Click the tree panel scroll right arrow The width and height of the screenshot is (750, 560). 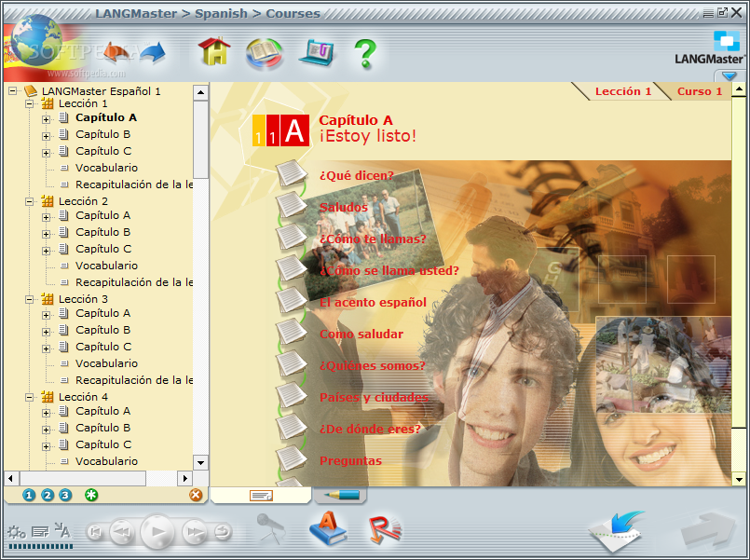click(x=184, y=478)
